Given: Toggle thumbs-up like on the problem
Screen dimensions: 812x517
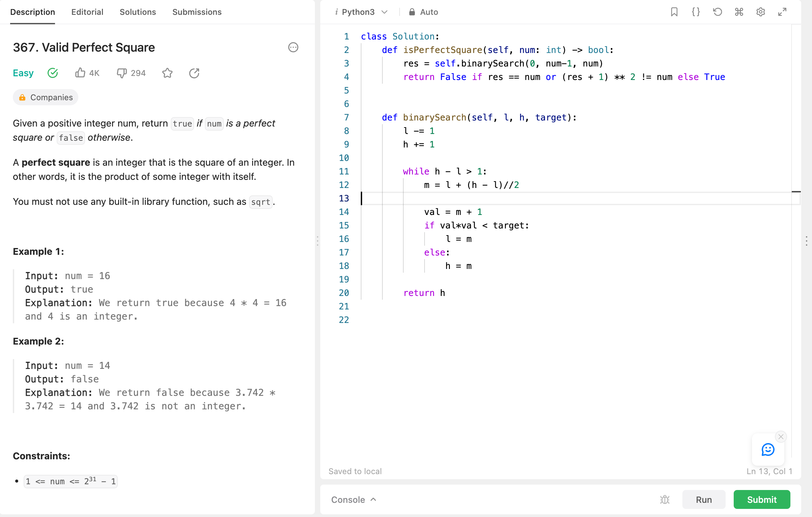Looking at the screenshot, I should click(80, 73).
